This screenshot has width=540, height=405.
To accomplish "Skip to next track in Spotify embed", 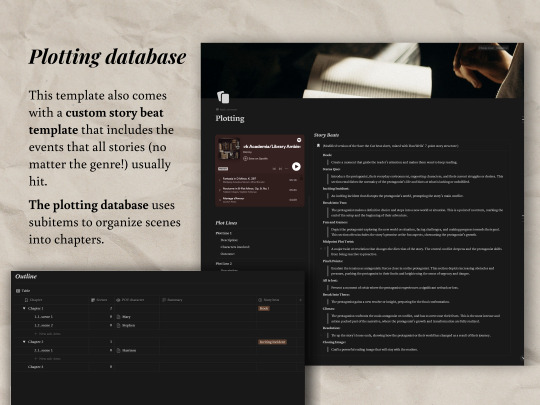I will point(280,169).
